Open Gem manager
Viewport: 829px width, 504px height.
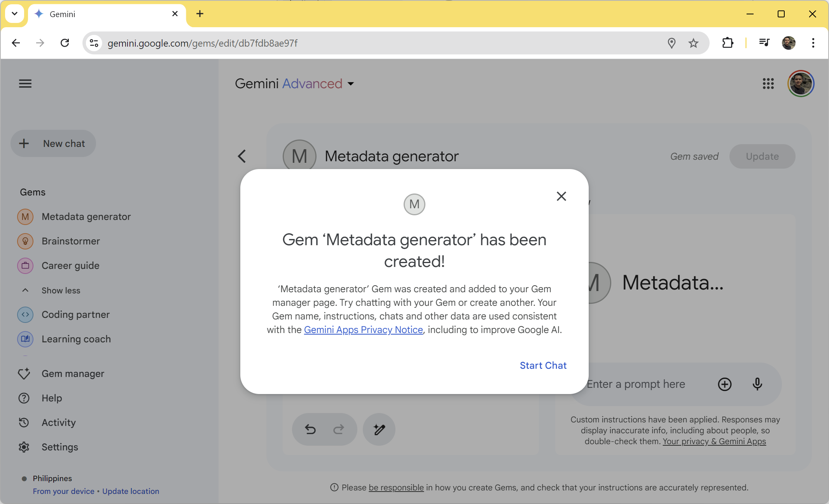point(73,373)
